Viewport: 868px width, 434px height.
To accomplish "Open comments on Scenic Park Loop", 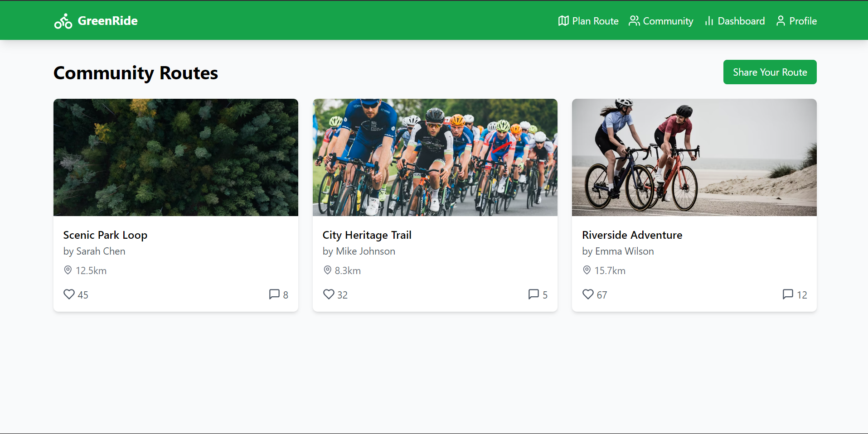I will coord(274,294).
